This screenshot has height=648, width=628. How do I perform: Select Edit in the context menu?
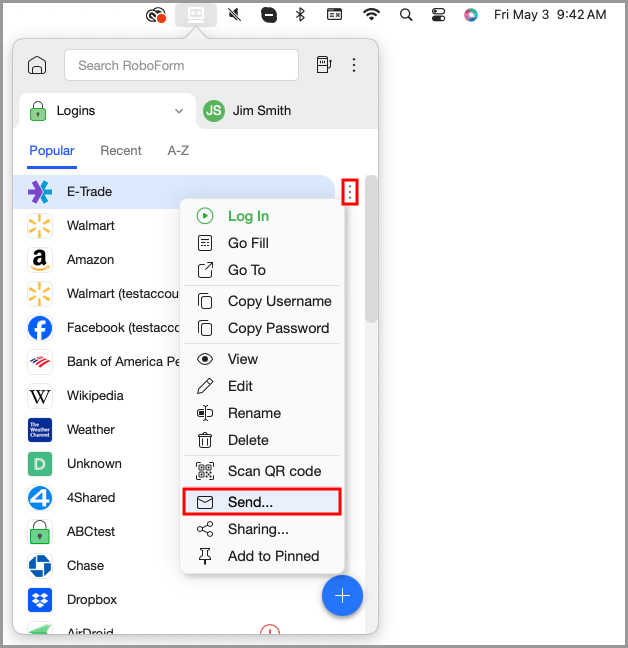point(262,386)
